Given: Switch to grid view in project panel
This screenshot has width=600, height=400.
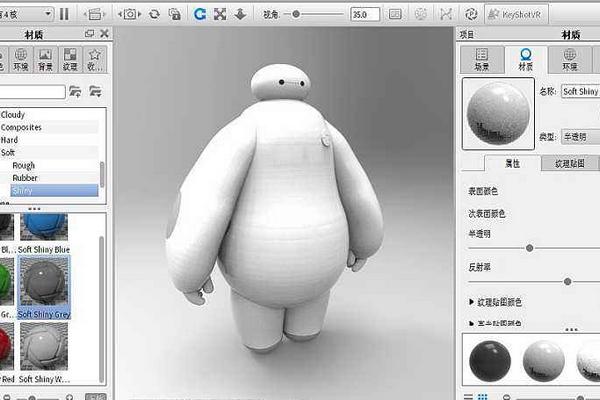Looking at the screenshot, I should [x=483, y=397].
